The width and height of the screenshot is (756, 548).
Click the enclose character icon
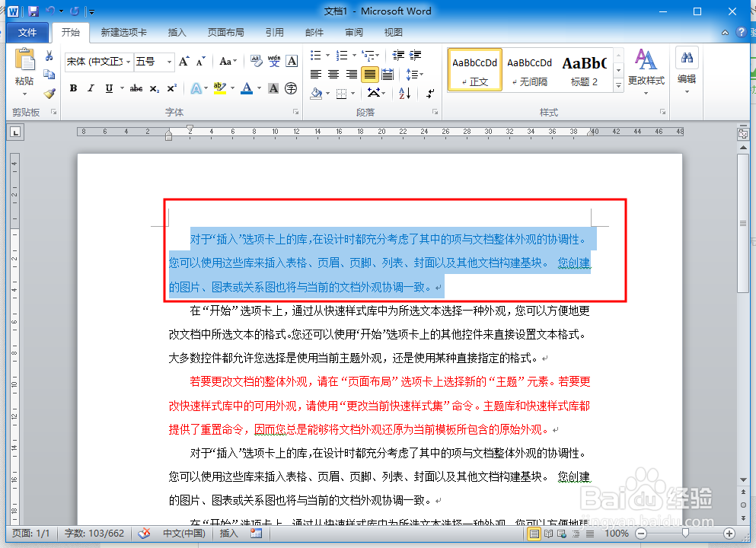pyautogui.click(x=290, y=88)
